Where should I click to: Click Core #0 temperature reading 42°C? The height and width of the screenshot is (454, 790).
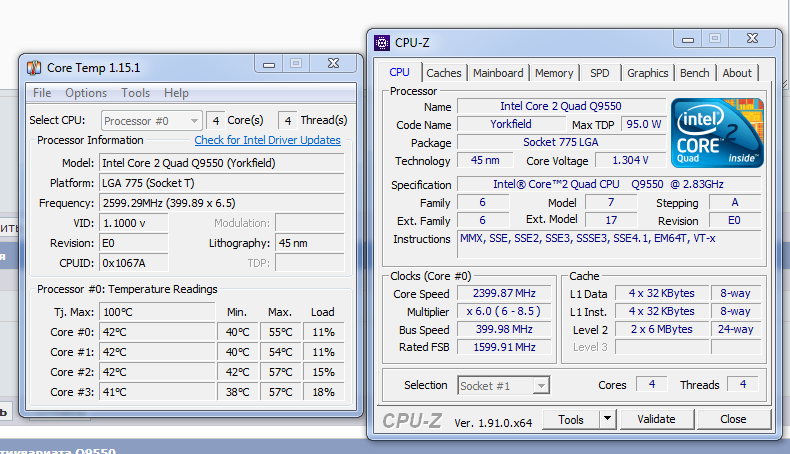tap(157, 333)
